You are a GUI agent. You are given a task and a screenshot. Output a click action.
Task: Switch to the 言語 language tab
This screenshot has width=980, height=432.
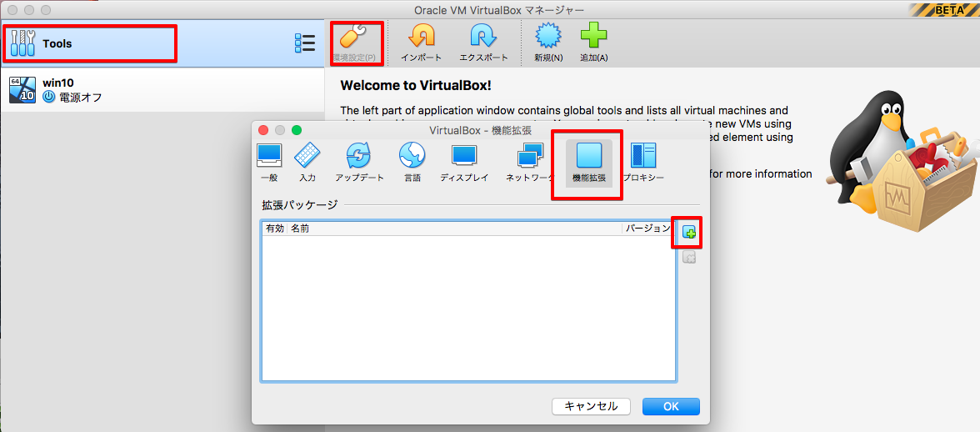412,163
